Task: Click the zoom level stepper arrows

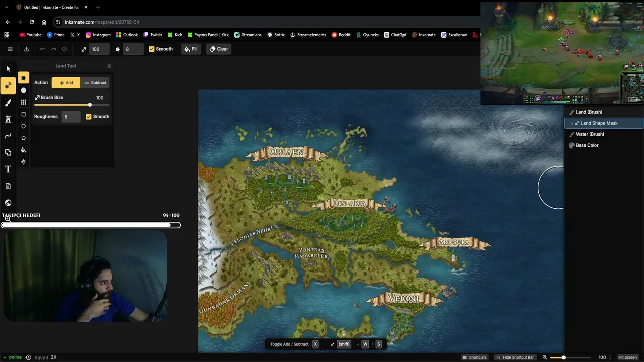Action: 611,357
